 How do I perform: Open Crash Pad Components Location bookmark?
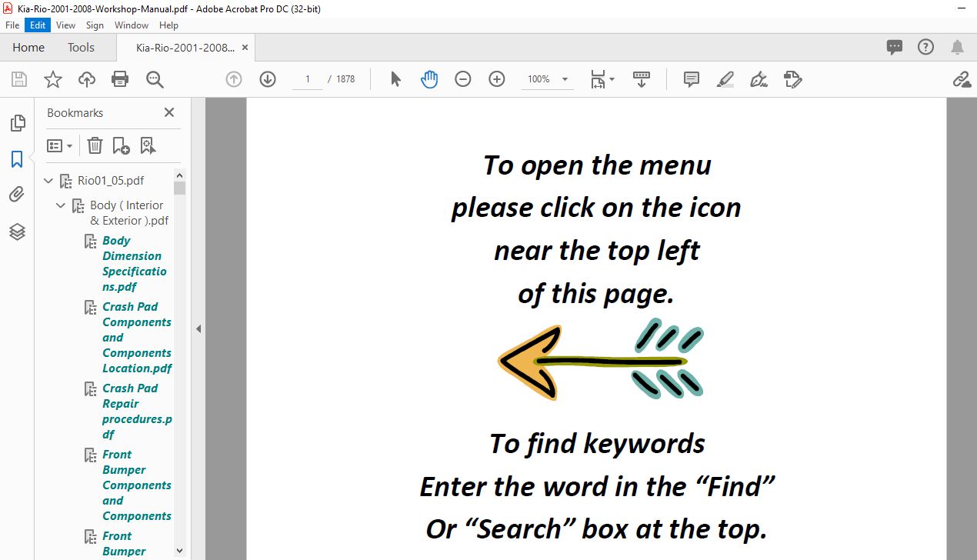pos(137,338)
